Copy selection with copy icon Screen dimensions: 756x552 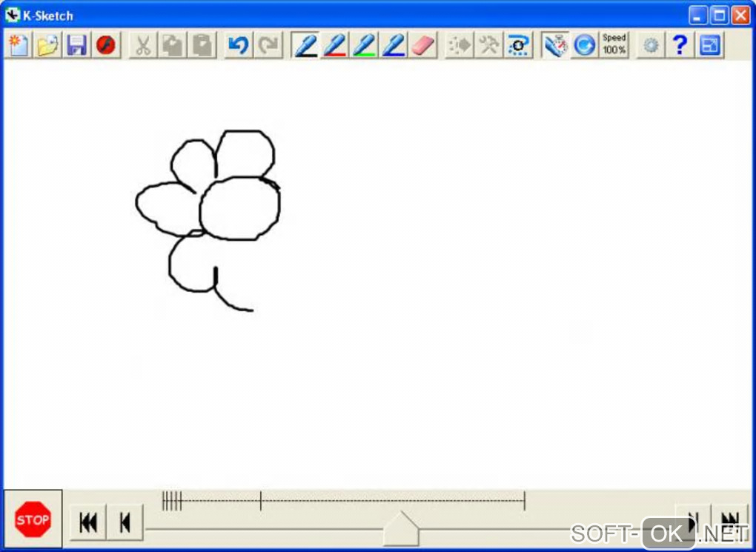point(172,46)
